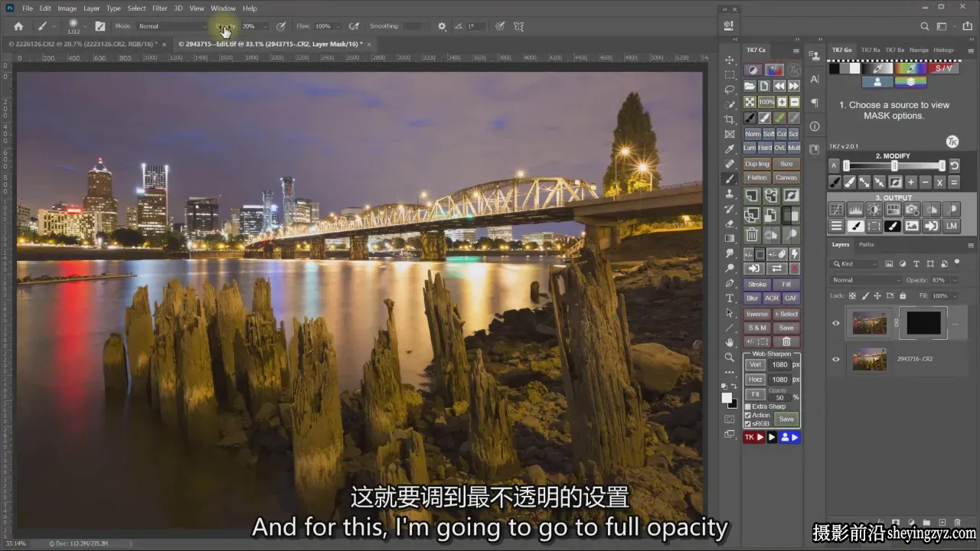Click TK7 modify plus button
This screenshot has width=980, height=551.
point(911,182)
